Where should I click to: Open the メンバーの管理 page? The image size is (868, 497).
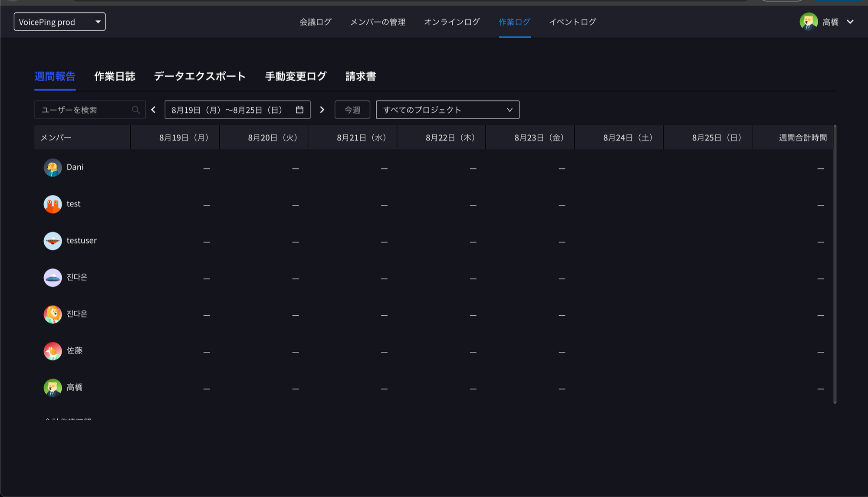(377, 22)
